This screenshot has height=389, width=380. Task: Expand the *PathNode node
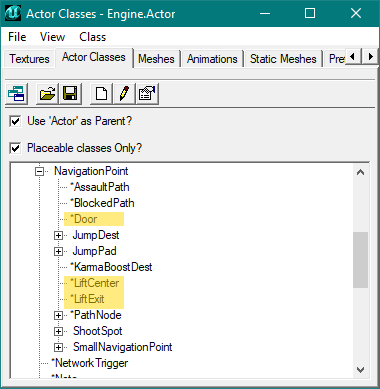pyautogui.click(x=58, y=315)
